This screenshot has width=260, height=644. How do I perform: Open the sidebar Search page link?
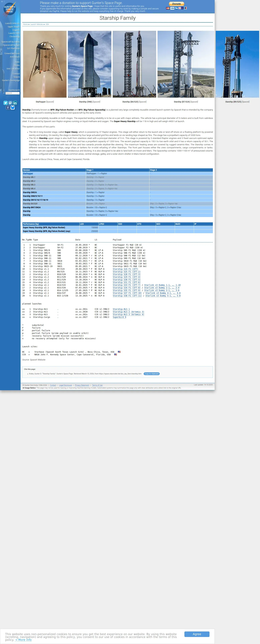(x=17, y=77)
